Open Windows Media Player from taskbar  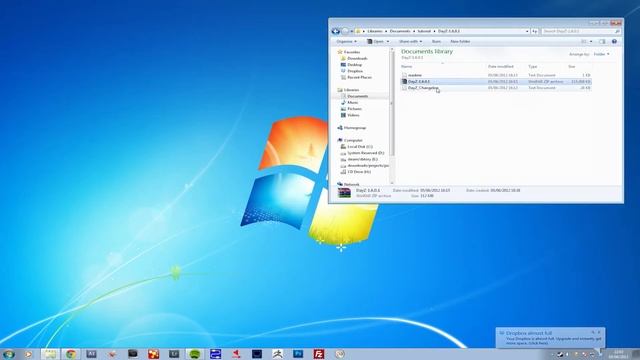[29, 354]
